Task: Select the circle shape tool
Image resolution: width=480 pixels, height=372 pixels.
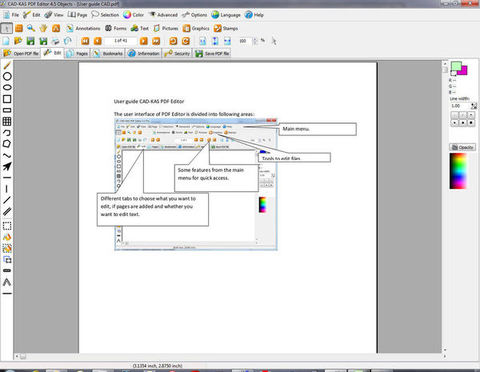Action: 7,76
